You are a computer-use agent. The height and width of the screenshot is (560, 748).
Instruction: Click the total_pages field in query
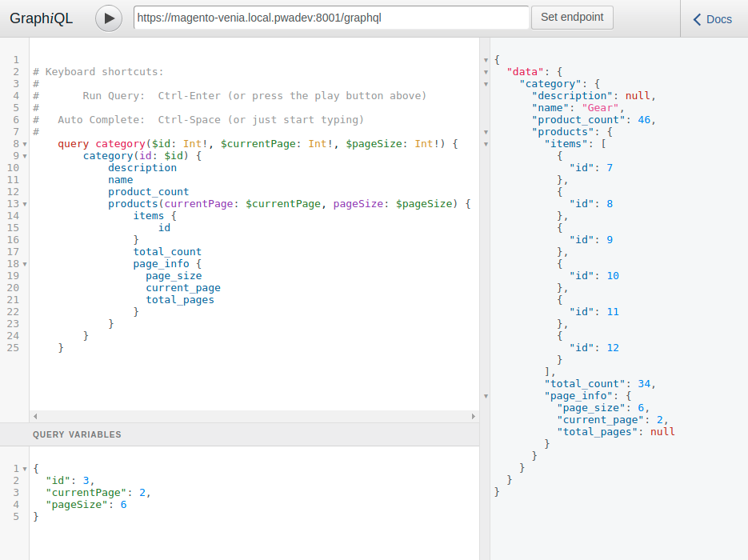pyautogui.click(x=180, y=300)
